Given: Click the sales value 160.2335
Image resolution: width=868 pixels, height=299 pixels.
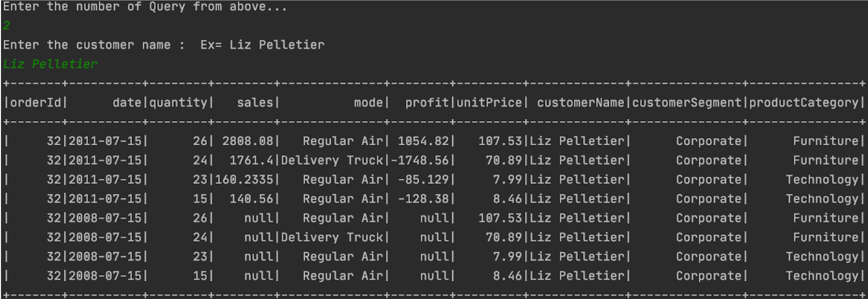Looking at the screenshot, I should point(244,180).
